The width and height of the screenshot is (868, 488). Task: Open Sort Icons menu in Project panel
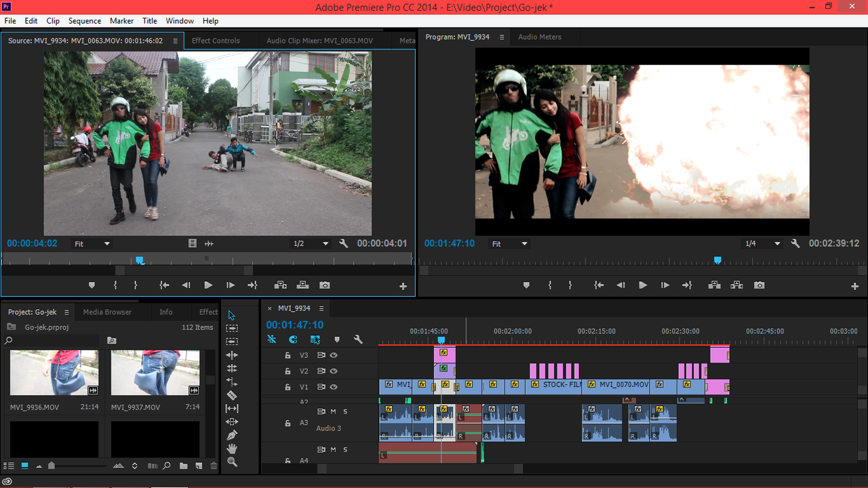[134, 466]
